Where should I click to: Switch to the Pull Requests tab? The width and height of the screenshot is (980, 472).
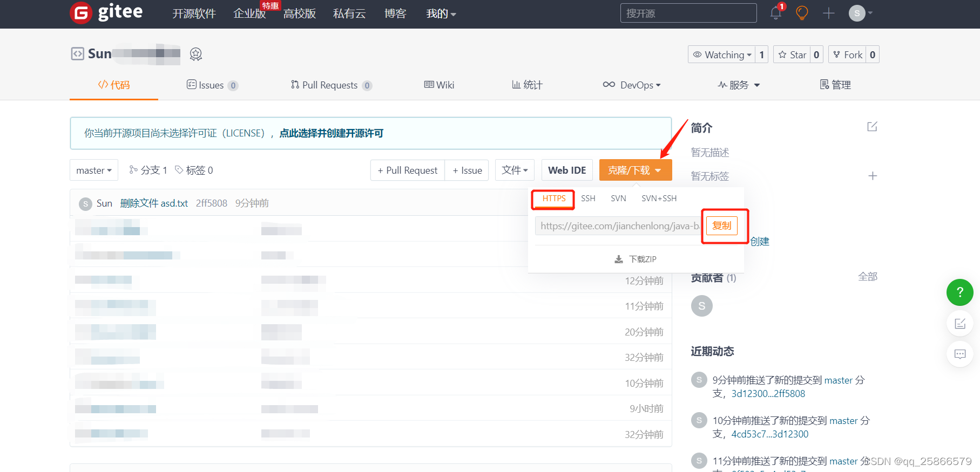tap(332, 85)
